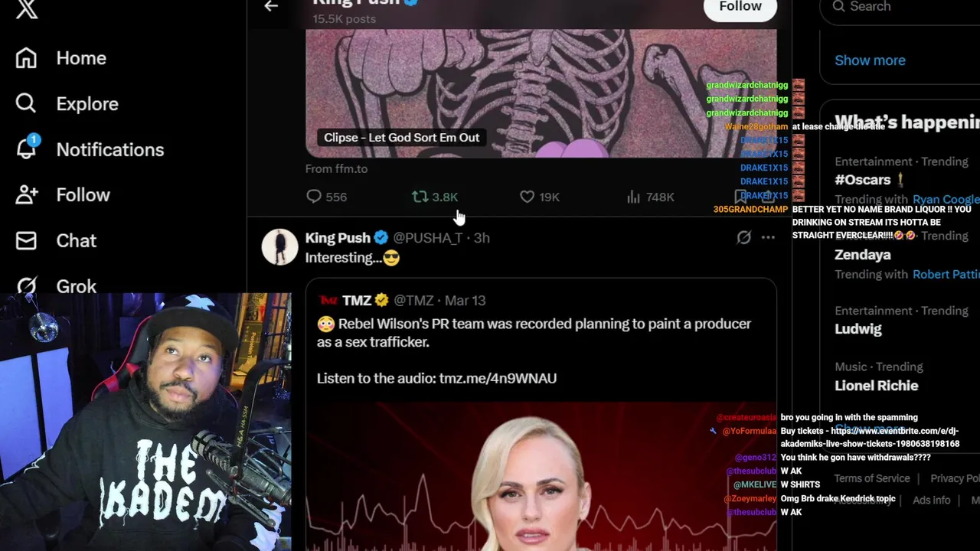
Task: Open the #Oscars trending topic
Action: pyautogui.click(x=862, y=180)
